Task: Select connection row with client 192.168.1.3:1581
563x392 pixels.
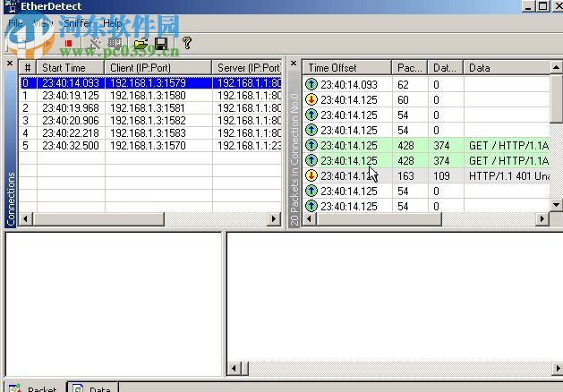Action: (x=150, y=108)
